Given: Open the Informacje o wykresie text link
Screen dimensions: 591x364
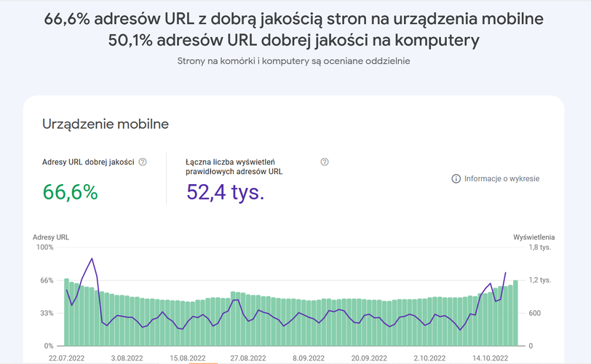Looking at the screenshot, I should [x=501, y=178].
